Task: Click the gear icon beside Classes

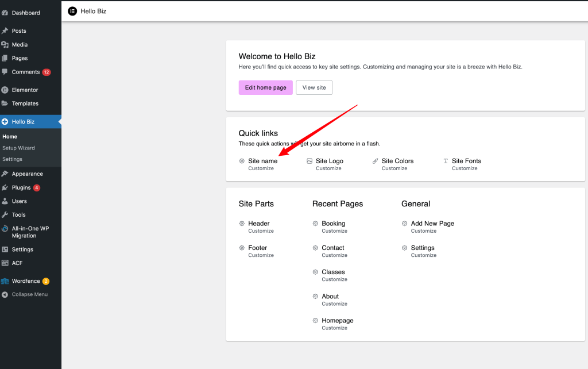Action: pyautogui.click(x=315, y=272)
